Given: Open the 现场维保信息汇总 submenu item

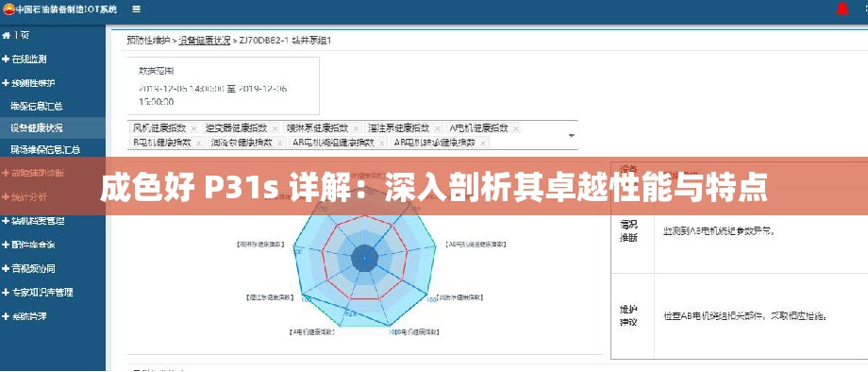Looking at the screenshot, I should tap(45, 149).
